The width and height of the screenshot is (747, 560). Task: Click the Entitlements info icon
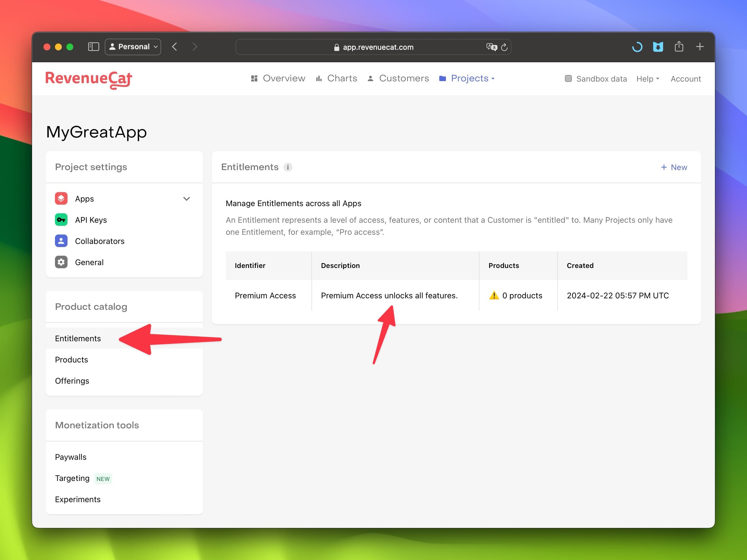pos(288,167)
